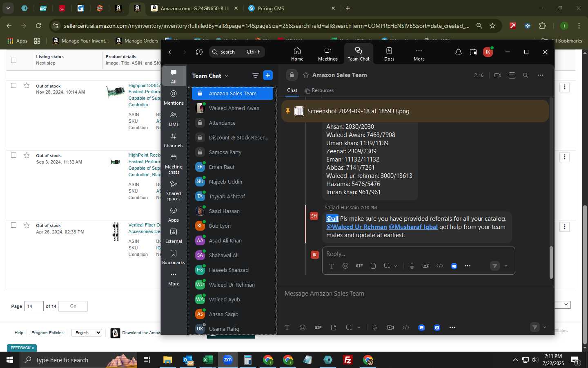Star the Nov 28, 2024 listing

pos(27,85)
